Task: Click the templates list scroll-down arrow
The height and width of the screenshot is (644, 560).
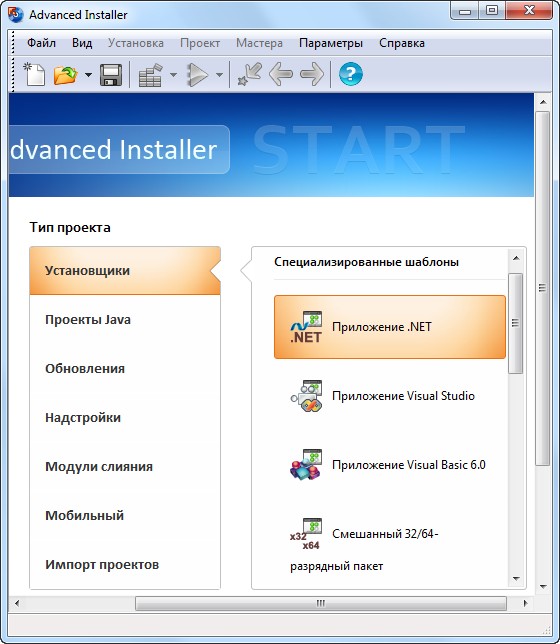Action: pyautogui.click(x=516, y=579)
